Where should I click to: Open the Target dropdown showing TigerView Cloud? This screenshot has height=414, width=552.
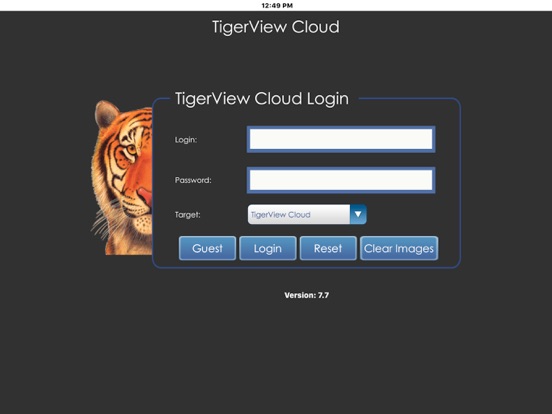307,214
